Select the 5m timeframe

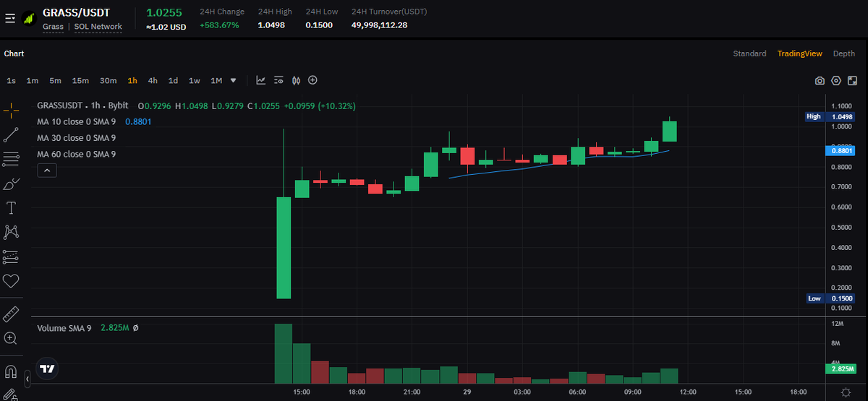[x=56, y=80]
